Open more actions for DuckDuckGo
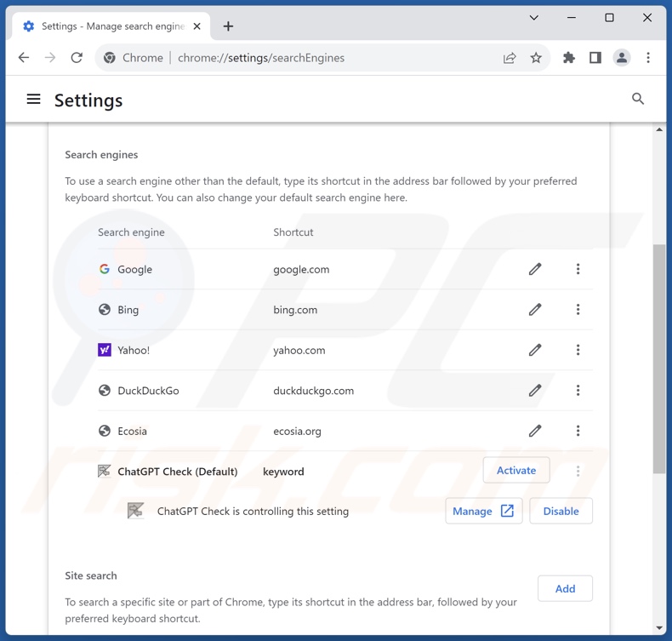 (578, 390)
